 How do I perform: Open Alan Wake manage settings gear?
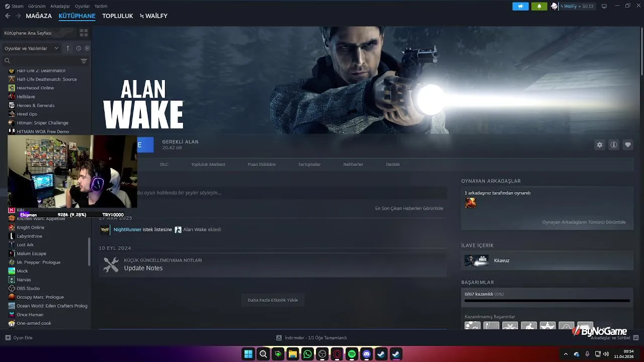[x=600, y=145]
